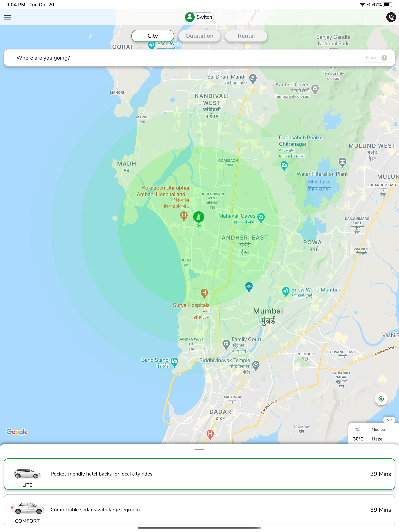Screen dimensions: 399x532
Task: Select the City tab
Action: 153,36
